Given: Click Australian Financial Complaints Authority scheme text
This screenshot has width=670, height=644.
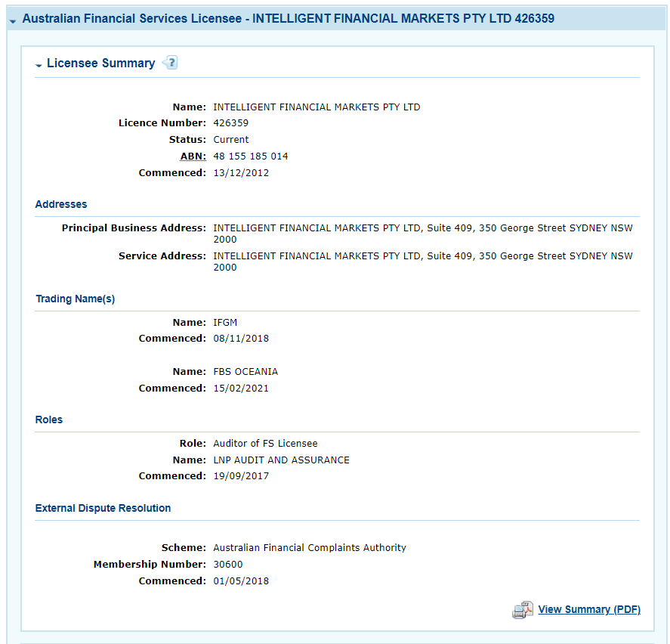Looking at the screenshot, I should coord(309,548).
